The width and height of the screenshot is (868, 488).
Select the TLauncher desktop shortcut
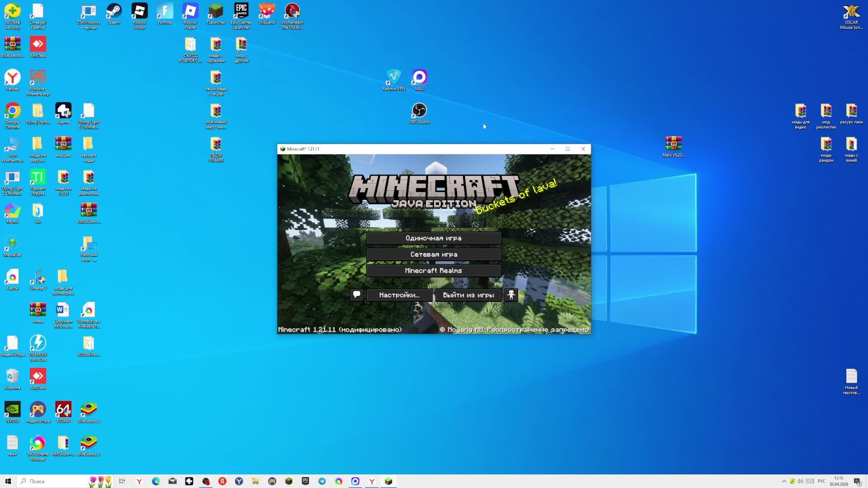coord(216,14)
